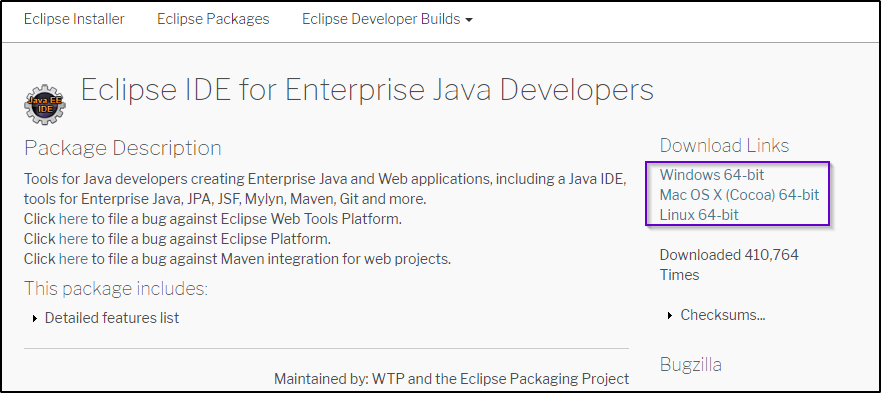Image resolution: width=881 pixels, height=393 pixels.
Task: Download the Linux 64-bit package
Action: (699, 214)
